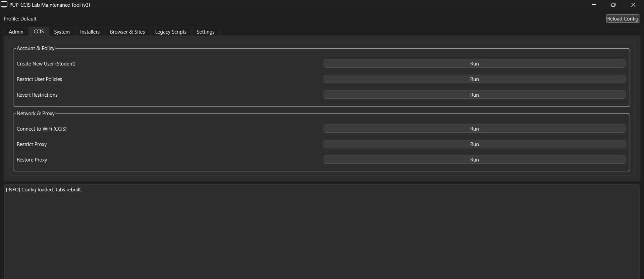644x279 pixels.
Task: Minimize the Lab Maintenance Tool window
Action: (x=594, y=5)
